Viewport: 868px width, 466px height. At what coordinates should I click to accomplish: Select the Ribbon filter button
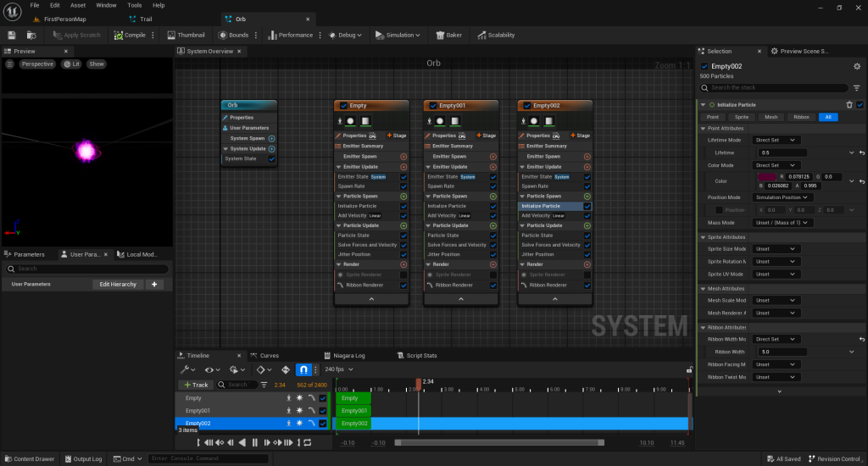click(801, 117)
